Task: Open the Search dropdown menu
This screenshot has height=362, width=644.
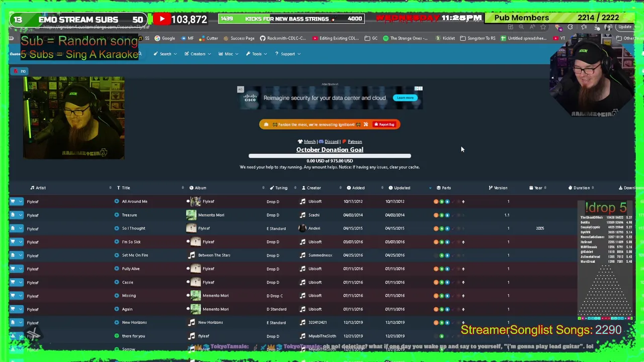Action: (x=165, y=54)
